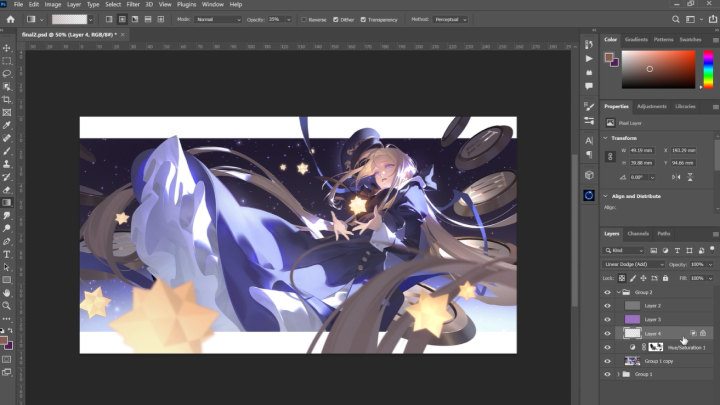Open the gradient Opacity dropdown arrow
This screenshot has width=720, height=405.
[288, 20]
